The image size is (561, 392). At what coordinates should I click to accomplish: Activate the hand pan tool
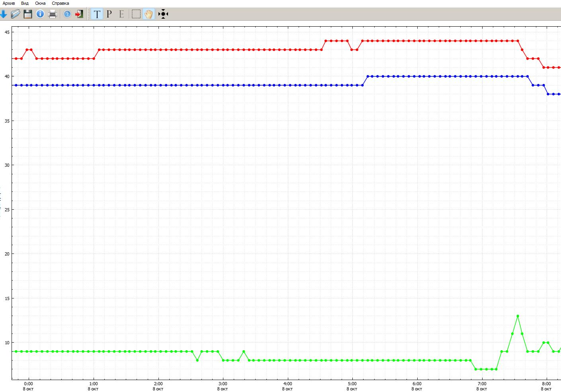click(x=149, y=14)
